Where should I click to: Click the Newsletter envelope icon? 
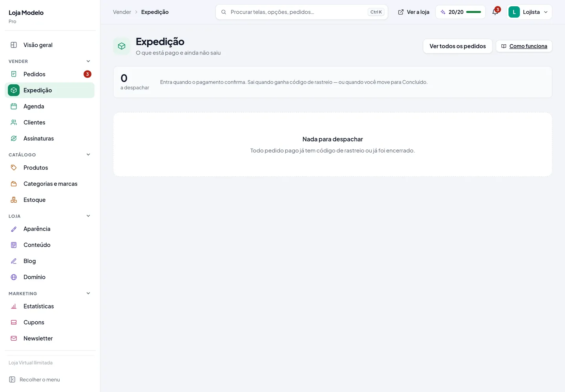click(14, 338)
